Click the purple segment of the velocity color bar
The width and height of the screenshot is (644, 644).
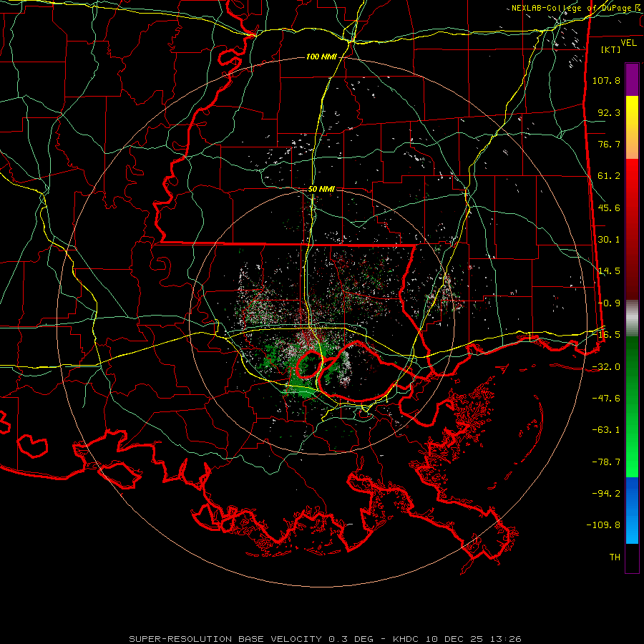click(632, 79)
